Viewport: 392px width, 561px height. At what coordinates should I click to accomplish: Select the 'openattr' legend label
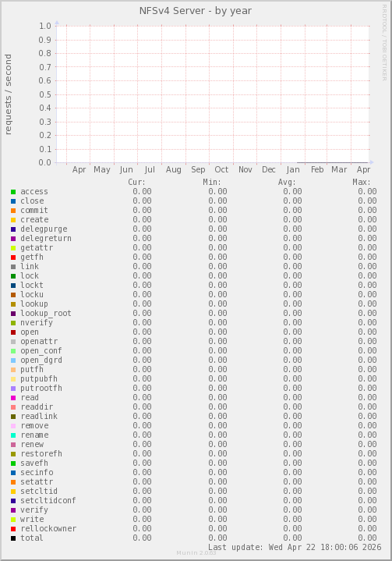click(39, 341)
